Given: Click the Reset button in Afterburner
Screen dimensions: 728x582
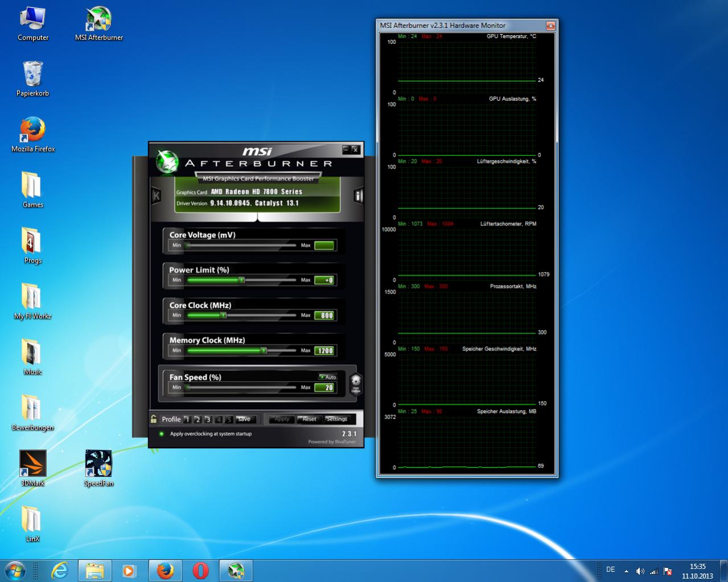Looking at the screenshot, I should click(309, 419).
